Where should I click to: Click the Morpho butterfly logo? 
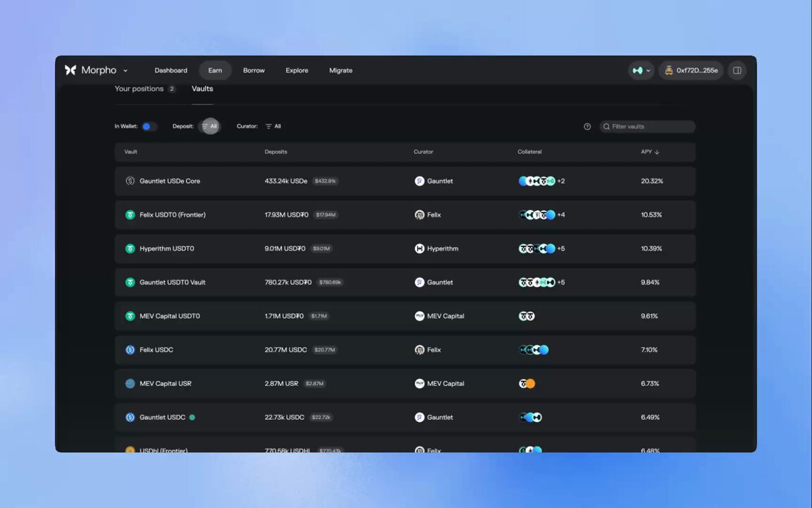pos(70,70)
